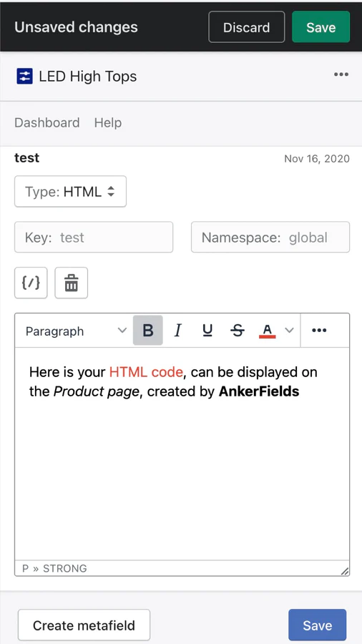Screen dimensions: 362x644
Task: Toggle Italic formatting button
Action: pos(177,330)
